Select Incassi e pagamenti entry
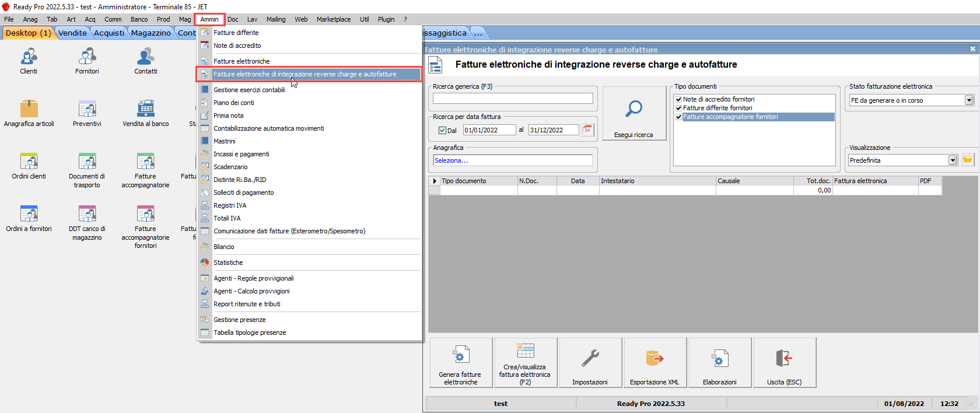The width and height of the screenshot is (980, 413). coord(309,154)
